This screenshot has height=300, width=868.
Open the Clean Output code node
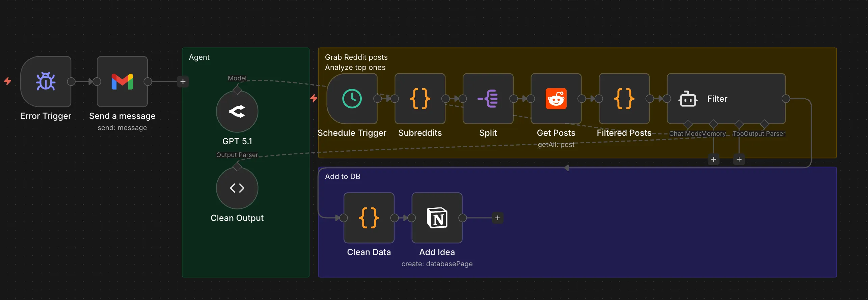pyautogui.click(x=237, y=188)
